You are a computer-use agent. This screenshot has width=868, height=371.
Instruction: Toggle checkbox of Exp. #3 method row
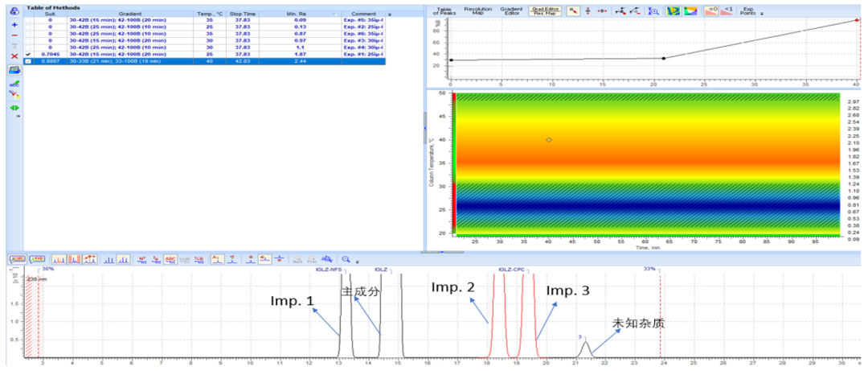tap(27, 40)
